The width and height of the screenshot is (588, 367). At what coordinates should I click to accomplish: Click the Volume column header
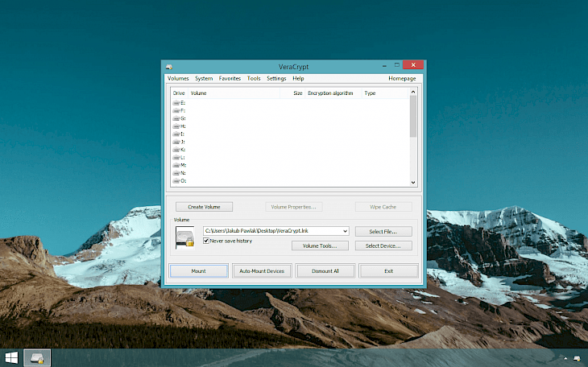pyautogui.click(x=234, y=93)
